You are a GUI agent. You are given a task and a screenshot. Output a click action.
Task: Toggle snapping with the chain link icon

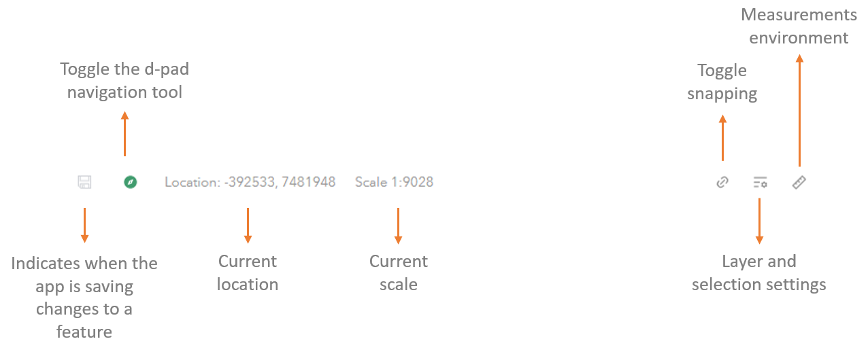click(x=722, y=182)
